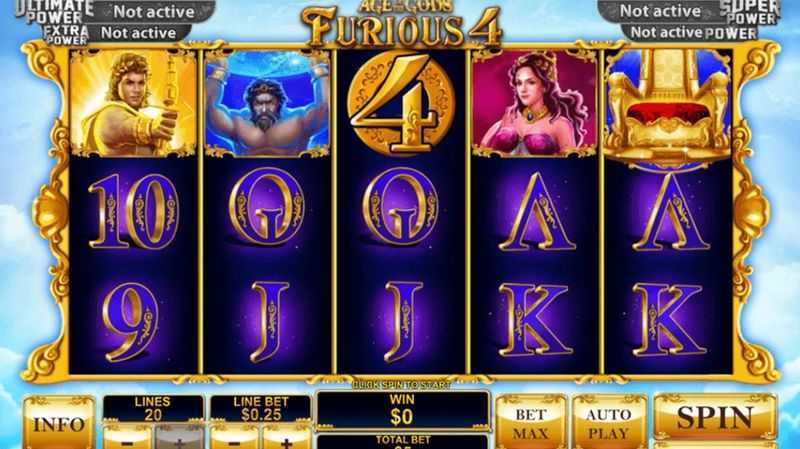The image size is (800, 449).
Task: Click the K symbol on fifth reel
Action: [669, 320]
